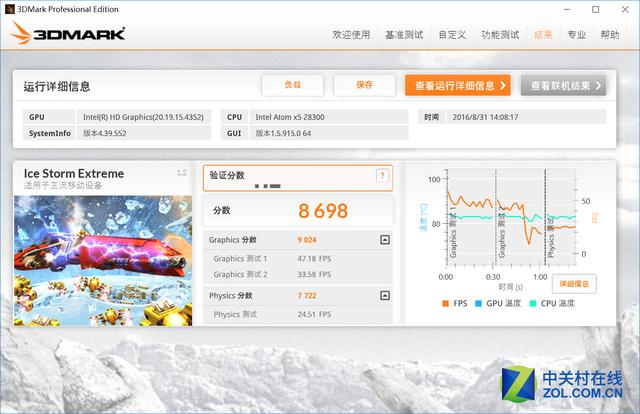This screenshot has width=640, height=414.
Task: Open the 欢迎使用 tab
Action: click(351, 35)
